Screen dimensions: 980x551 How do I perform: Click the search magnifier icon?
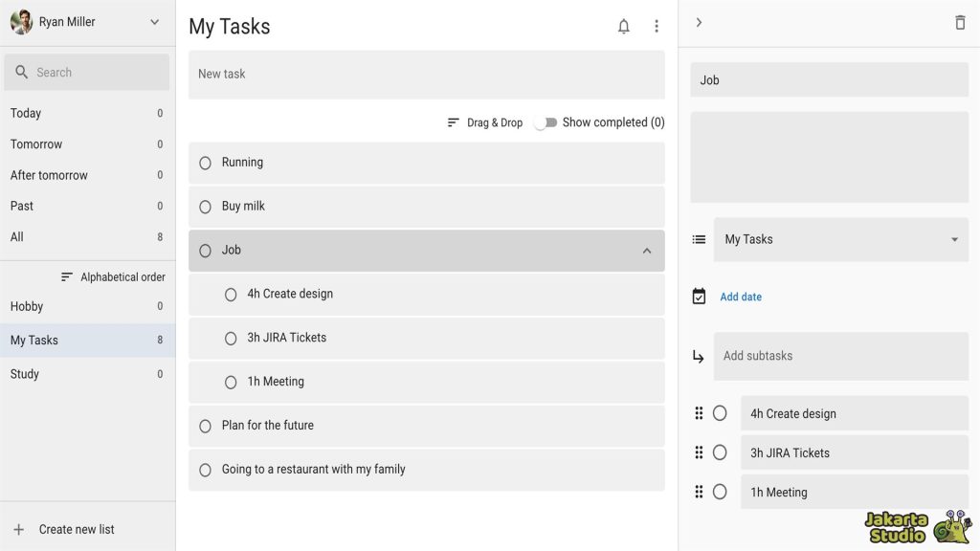click(x=20, y=72)
